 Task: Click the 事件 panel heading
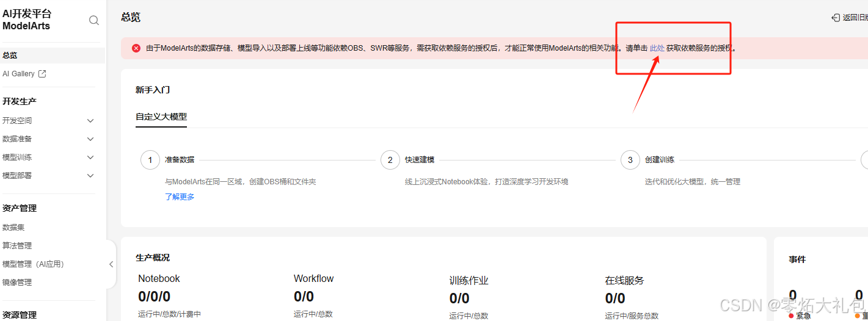797,259
